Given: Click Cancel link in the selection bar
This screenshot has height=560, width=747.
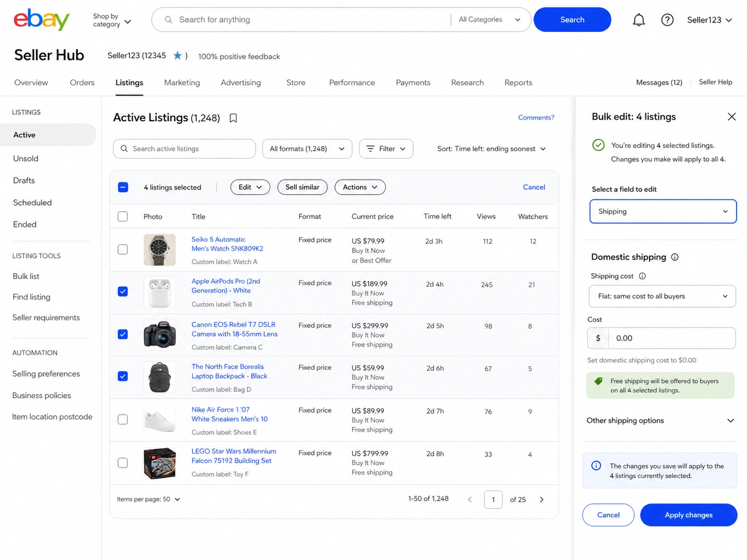Looking at the screenshot, I should [x=534, y=187].
